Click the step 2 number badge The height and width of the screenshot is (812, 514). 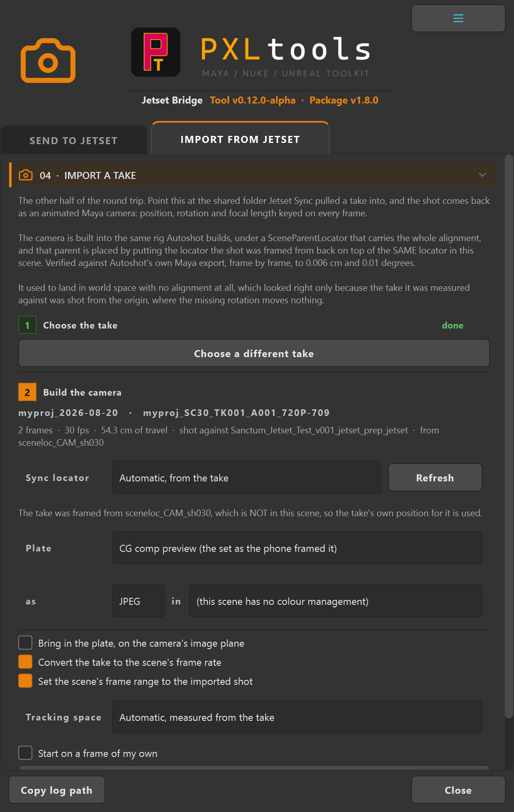27,392
